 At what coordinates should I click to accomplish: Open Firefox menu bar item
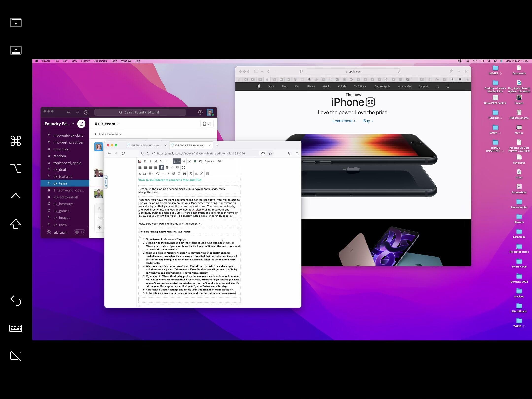coord(47,61)
